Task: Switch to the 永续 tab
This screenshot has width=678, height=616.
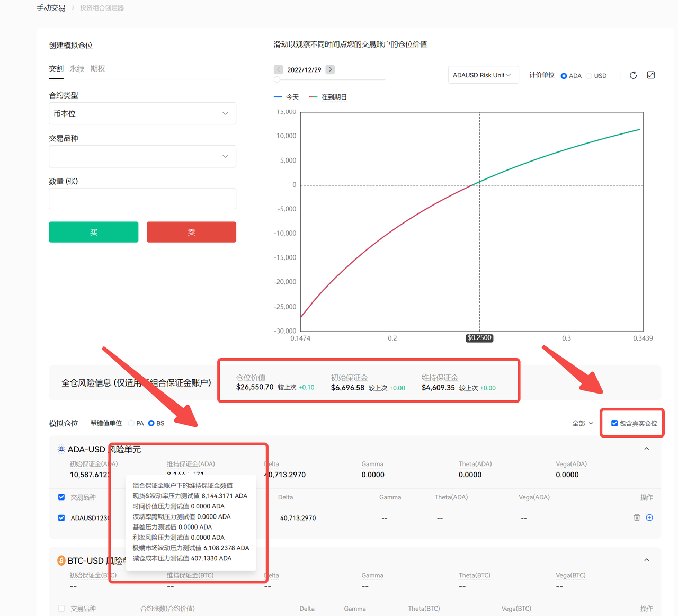Action: pos(77,69)
